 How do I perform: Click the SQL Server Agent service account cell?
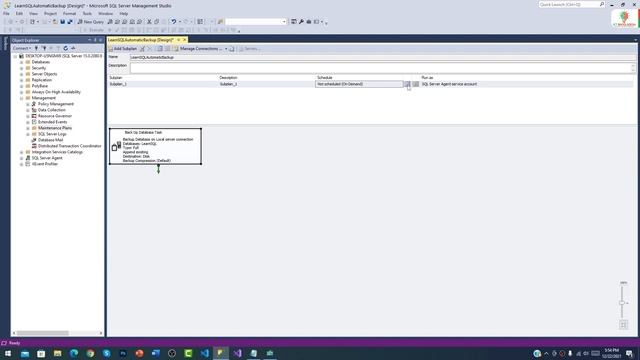449,84
